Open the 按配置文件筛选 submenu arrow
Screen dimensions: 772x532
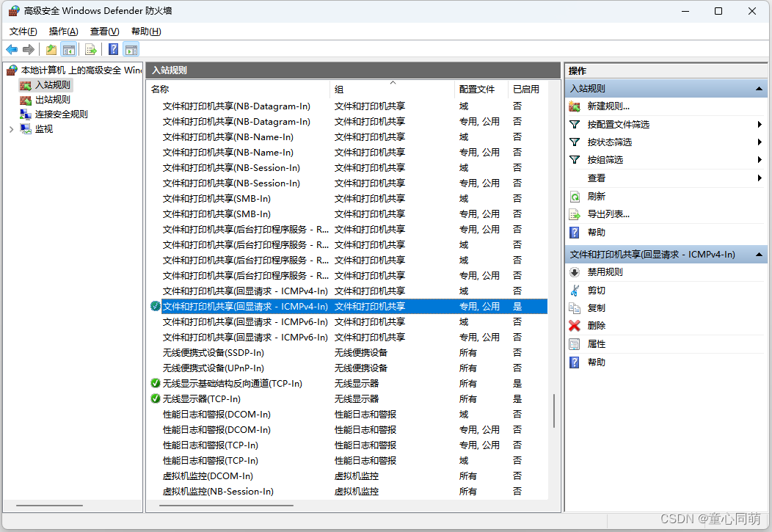(760, 125)
